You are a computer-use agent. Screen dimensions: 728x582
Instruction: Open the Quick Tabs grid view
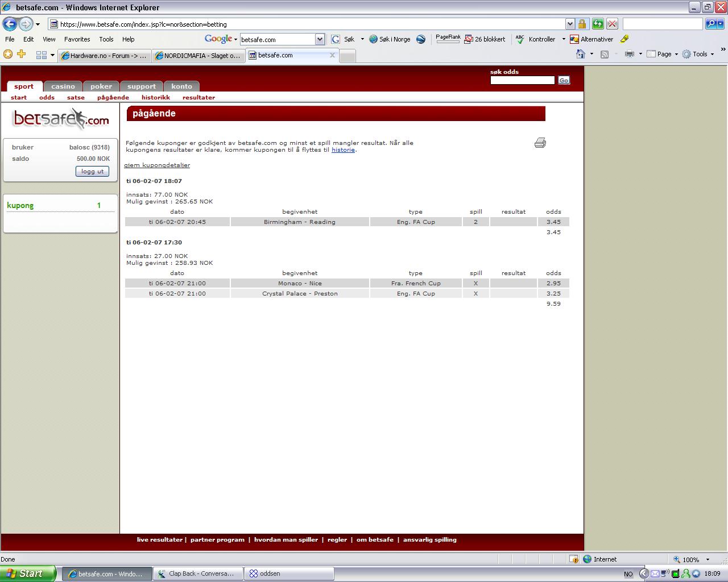point(42,55)
